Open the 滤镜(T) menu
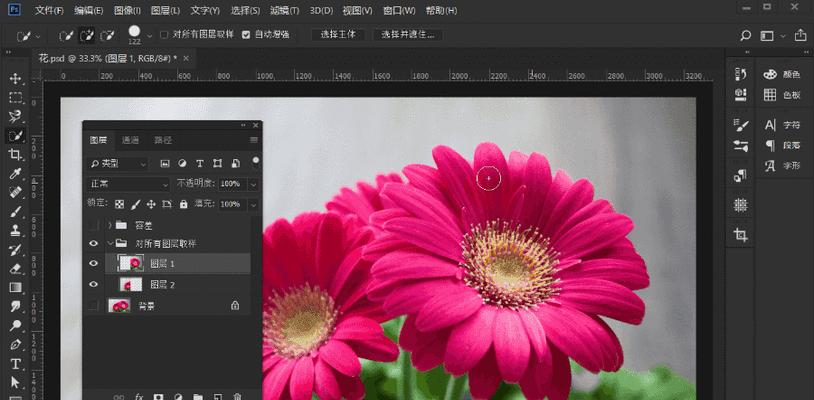The height and width of the screenshot is (400, 814). [285, 10]
